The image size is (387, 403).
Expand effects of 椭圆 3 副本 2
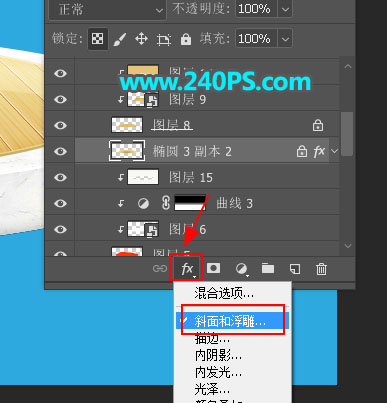click(334, 152)
